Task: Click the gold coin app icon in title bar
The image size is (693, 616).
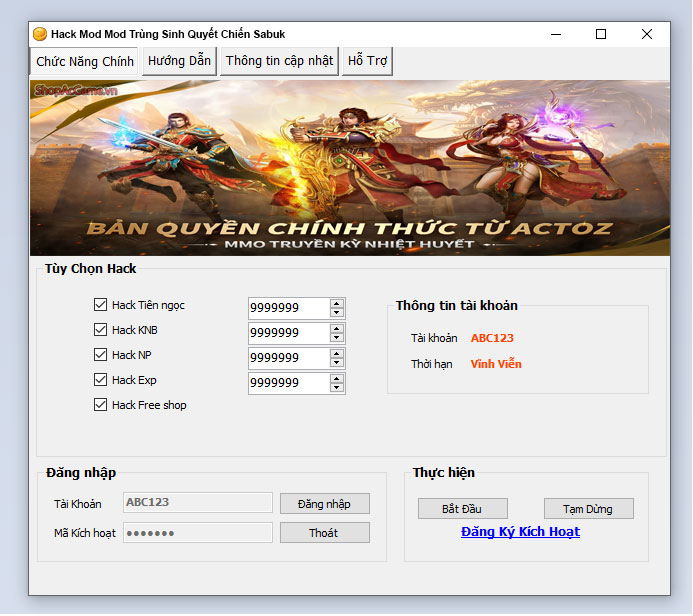Action: pos(40,34)
